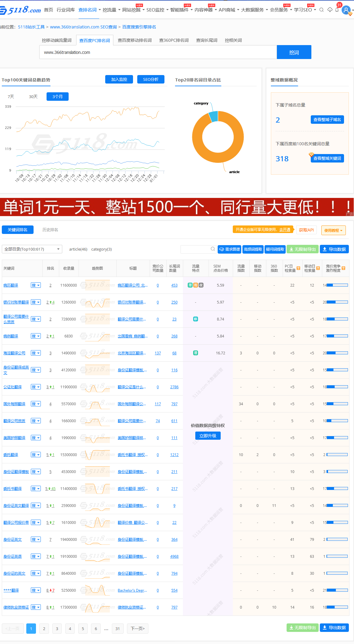Screen dimensions: 354x644
Task: Click the 立即升级 upgrade button
Action: pos(208,436)
